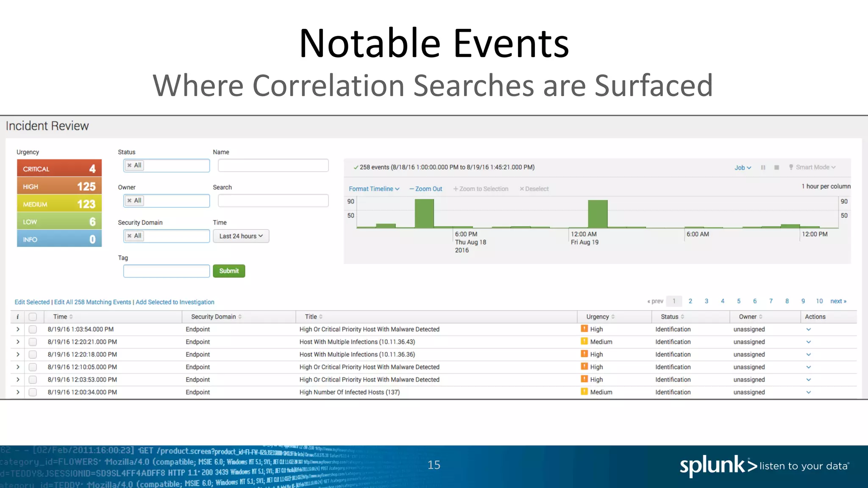Click High urgency icon for 1:03:54 PM event

pyautogui.click(x=584, y=329)
